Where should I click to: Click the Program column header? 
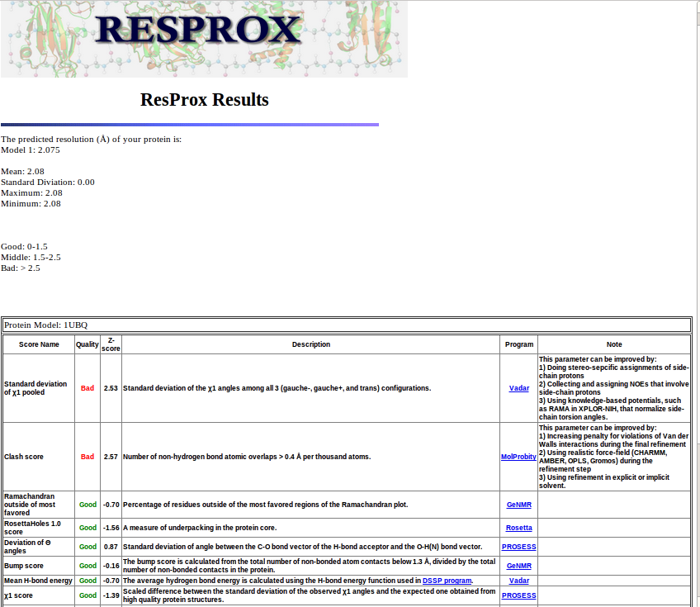pyautogui.click(x=519, y=344)
